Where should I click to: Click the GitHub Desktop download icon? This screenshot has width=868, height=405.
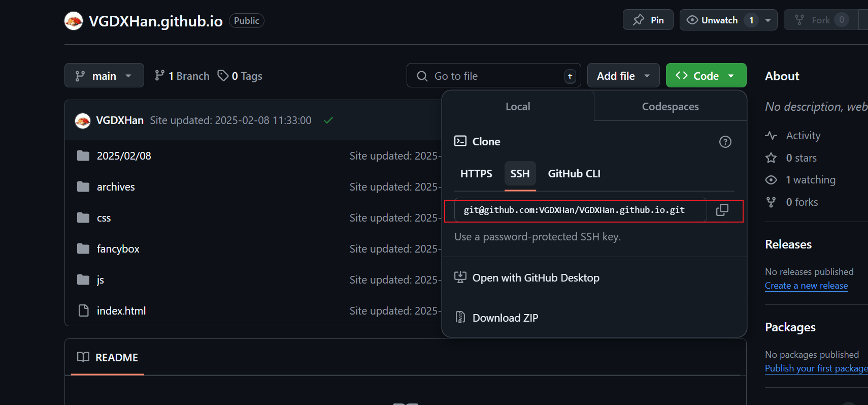click(460, 277)
